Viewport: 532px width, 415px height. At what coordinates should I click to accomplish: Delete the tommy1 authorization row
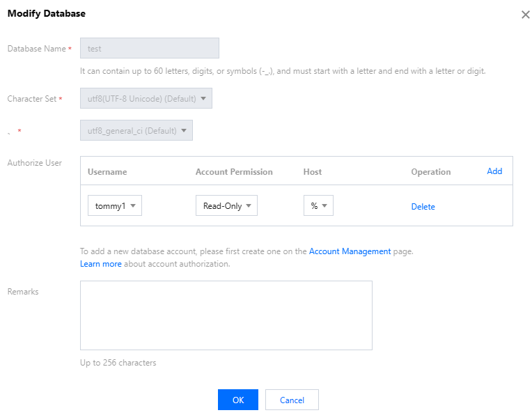(x=423, y=207)
